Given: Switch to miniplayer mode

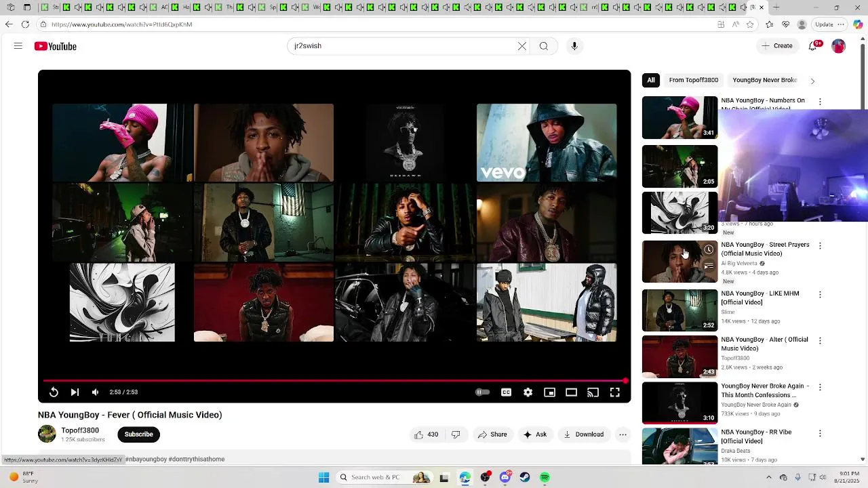Looking at the screenshot, I should [550, 392].
